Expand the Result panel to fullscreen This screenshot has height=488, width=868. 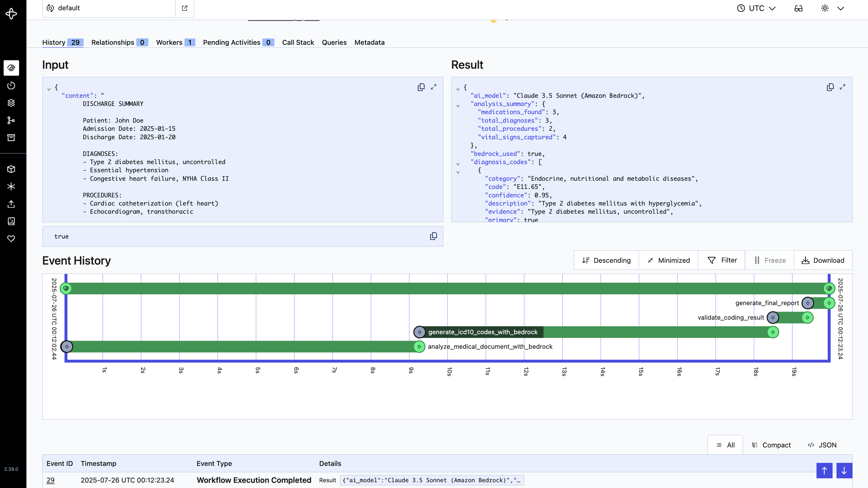tap(842, 87)
